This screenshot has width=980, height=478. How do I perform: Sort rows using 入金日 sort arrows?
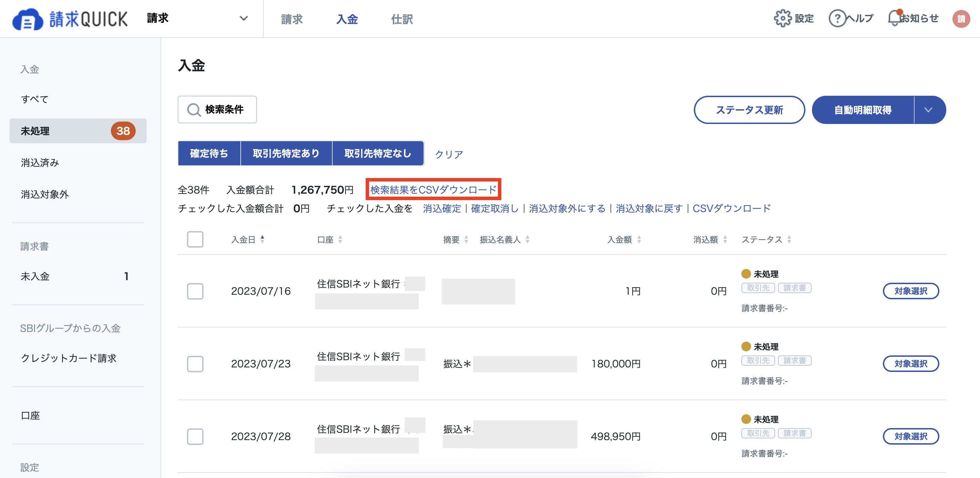(263, 239)
